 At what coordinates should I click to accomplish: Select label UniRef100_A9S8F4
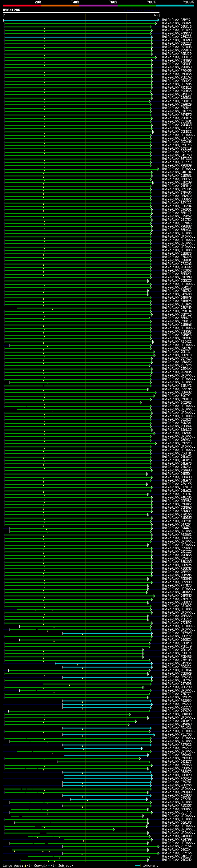[x=177, y=50]
